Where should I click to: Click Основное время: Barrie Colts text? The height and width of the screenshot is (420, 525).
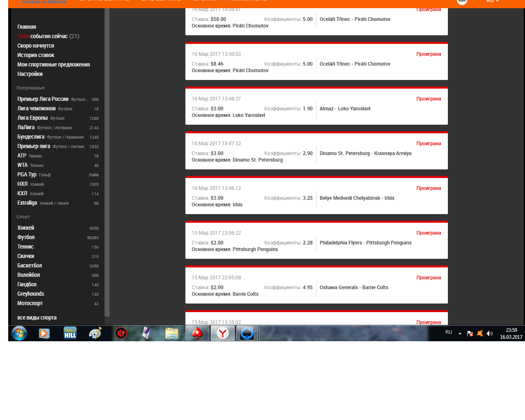tap(225, 294)
